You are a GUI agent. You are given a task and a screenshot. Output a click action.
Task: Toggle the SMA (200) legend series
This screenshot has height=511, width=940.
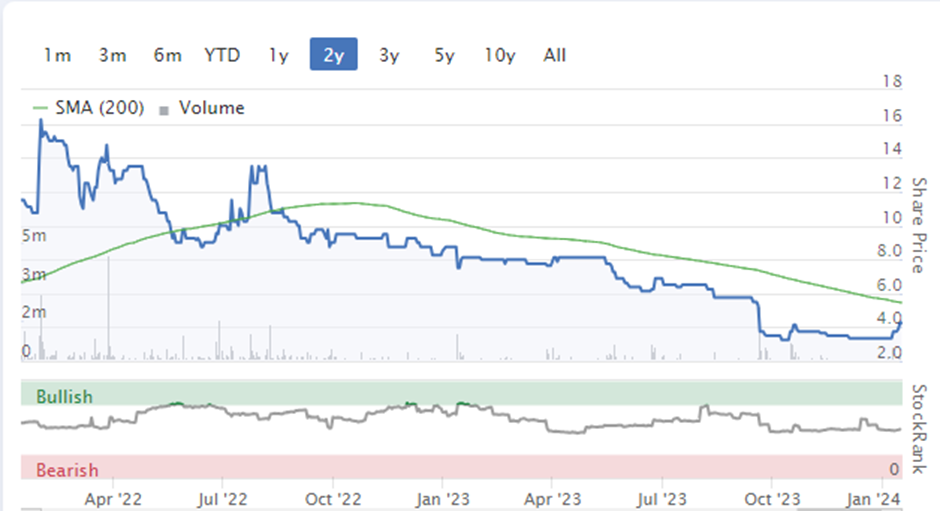[x=100, y=108]
